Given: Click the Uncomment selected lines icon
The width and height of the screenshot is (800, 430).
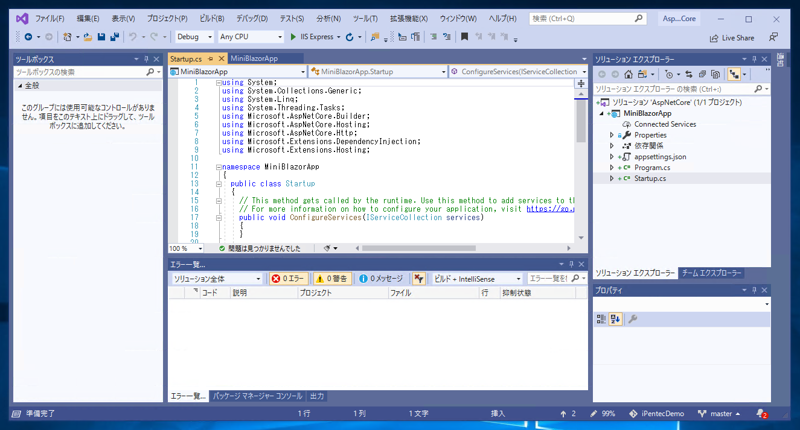Looking at the screenshot, I should pyautogui.click(x=446, y=37).
